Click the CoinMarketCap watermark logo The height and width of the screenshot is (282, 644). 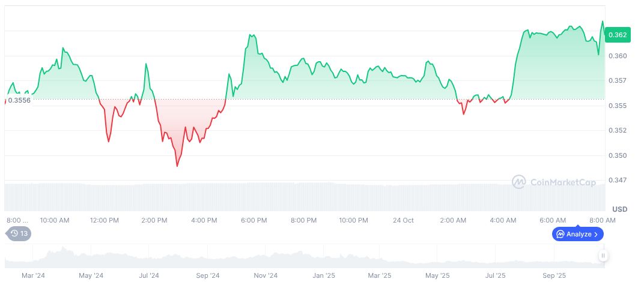pyautogui.click(x=519, y=181)
